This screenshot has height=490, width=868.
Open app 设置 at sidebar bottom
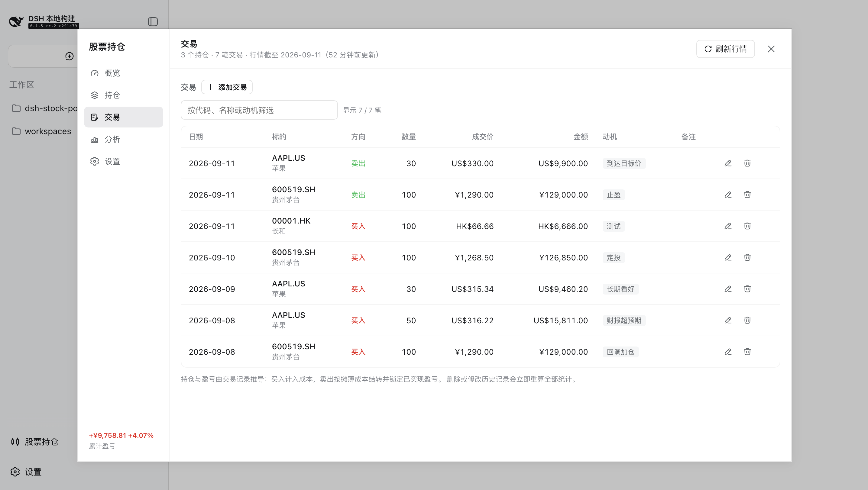26,472
